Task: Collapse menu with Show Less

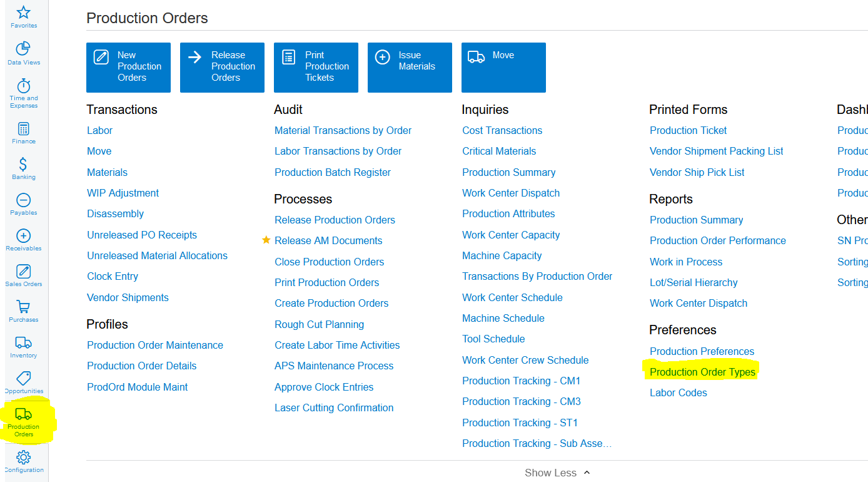Action: tap(557, 473)
